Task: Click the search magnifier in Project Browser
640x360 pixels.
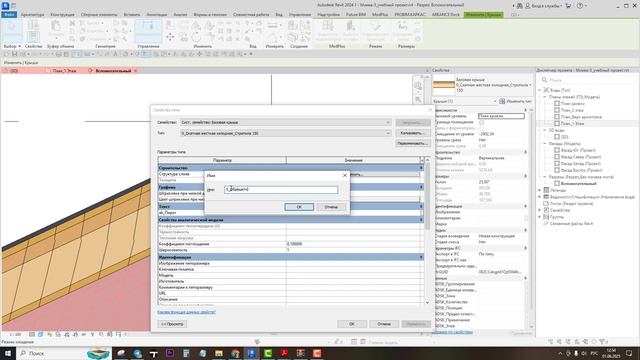Action: [544, 80]
